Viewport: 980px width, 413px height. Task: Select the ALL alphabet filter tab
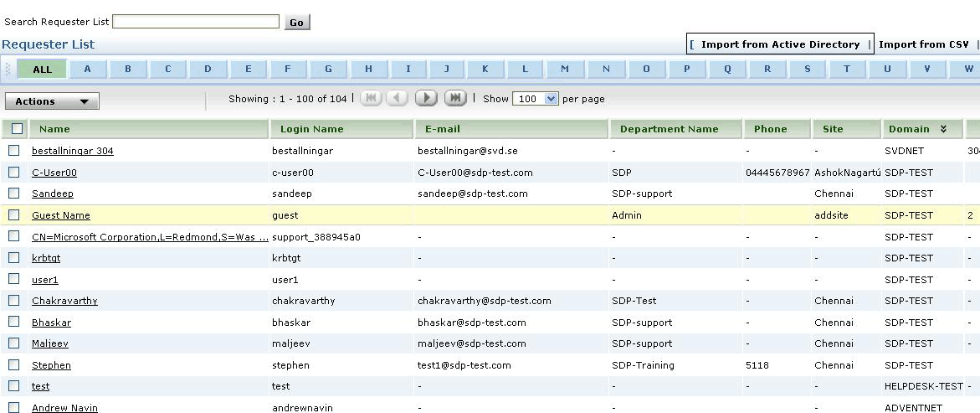point(42,70)
